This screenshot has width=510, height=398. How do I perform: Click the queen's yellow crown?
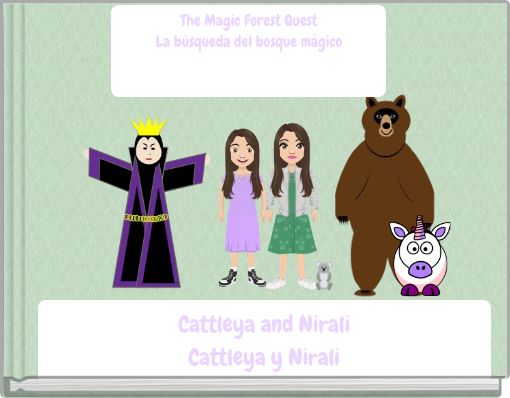[x=149, y=126]
